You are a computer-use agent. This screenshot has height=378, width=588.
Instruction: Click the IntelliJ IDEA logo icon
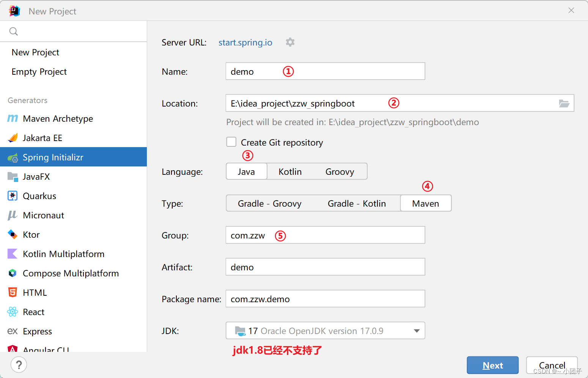(x=14, y=11)
